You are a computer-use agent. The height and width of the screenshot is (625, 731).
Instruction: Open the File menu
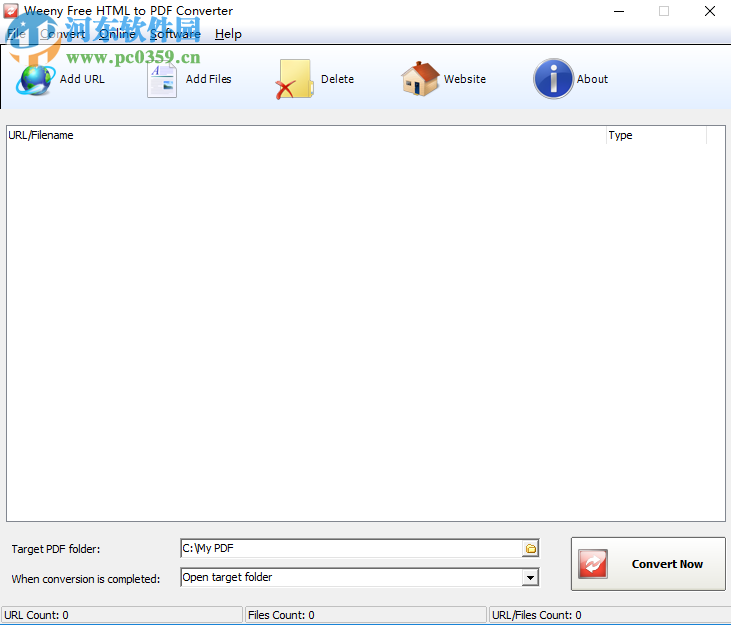coord(16,34)
